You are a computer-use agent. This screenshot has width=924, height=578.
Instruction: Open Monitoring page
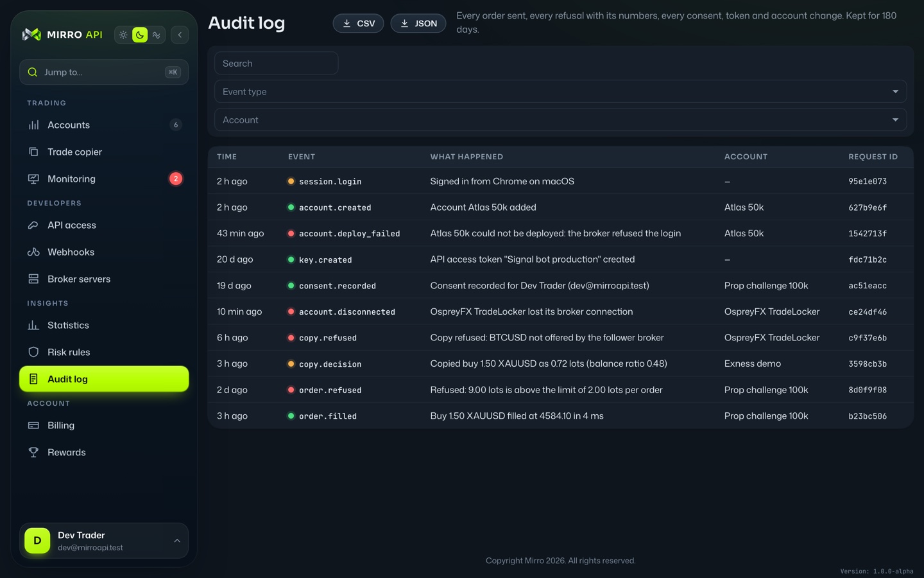[104, 179]
